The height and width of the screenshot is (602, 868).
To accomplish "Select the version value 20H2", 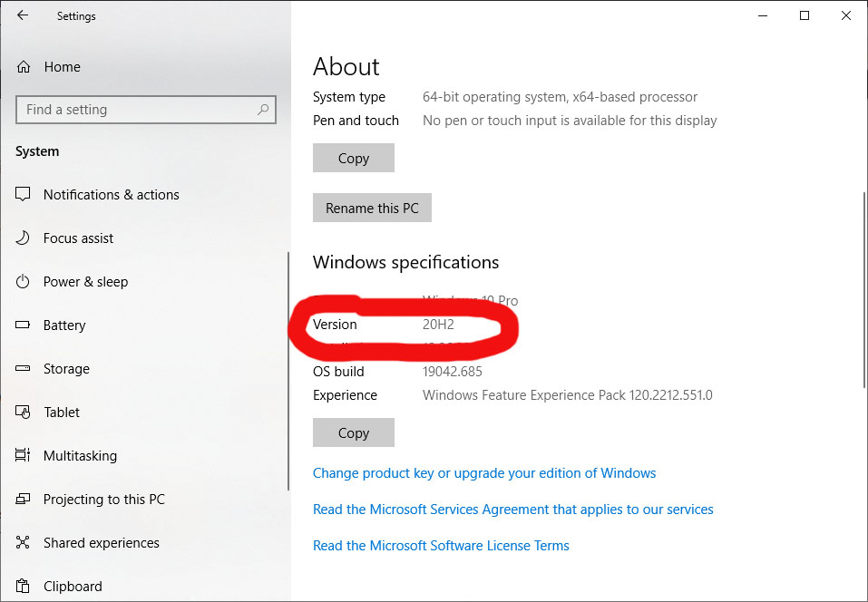I will 438,325.
